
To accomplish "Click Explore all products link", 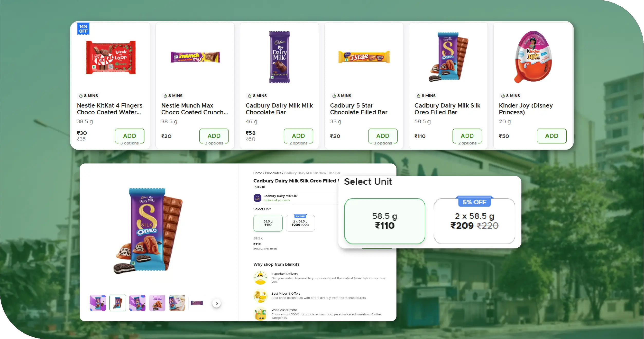I will pyautogui.click(x=276, y=200).
